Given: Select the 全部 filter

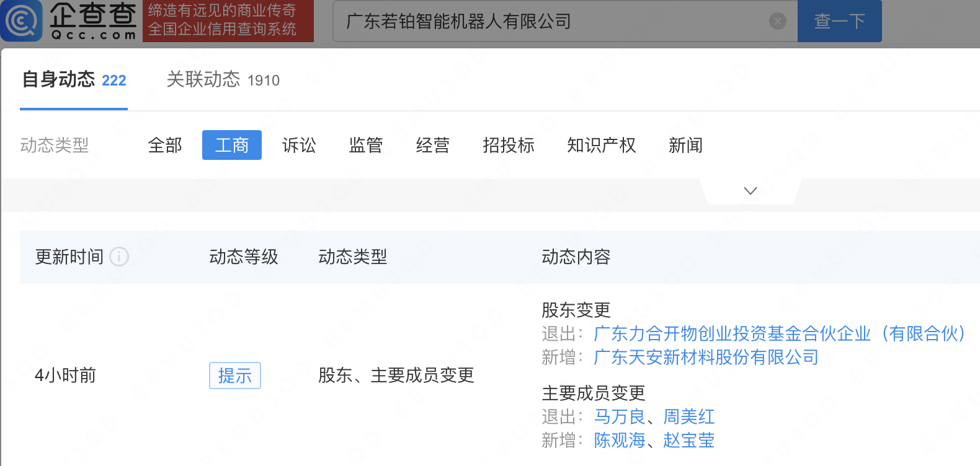Looking at the screenshot, I should tap(165, 145).
